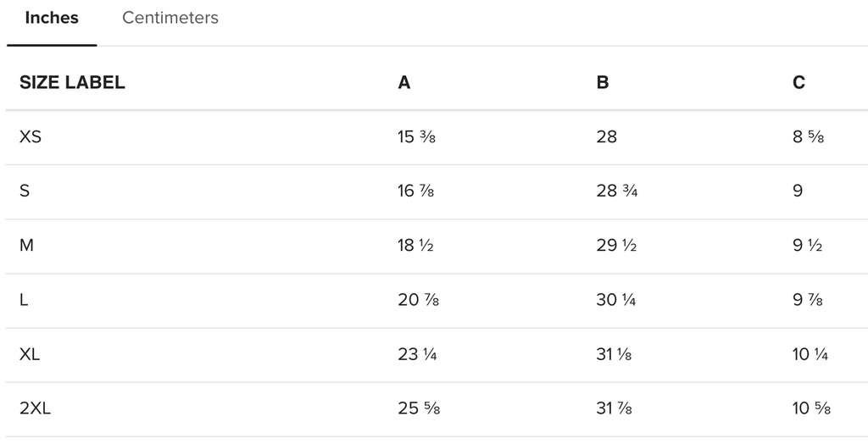
Task: Select the XS size row label
Action: pyautogui.click(x=31, y=136)
